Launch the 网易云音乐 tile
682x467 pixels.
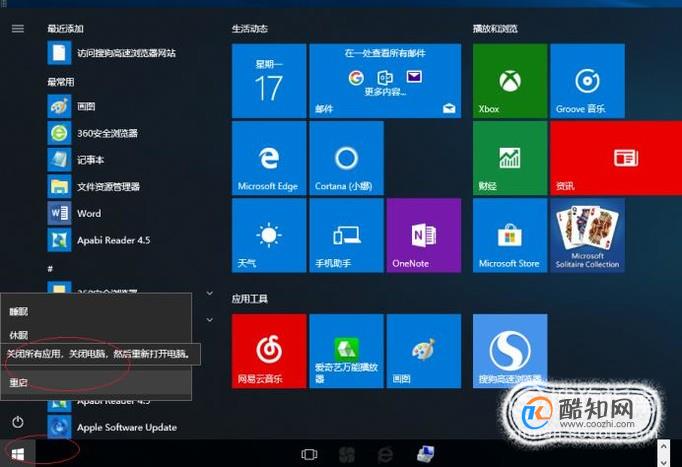[269, 351]
